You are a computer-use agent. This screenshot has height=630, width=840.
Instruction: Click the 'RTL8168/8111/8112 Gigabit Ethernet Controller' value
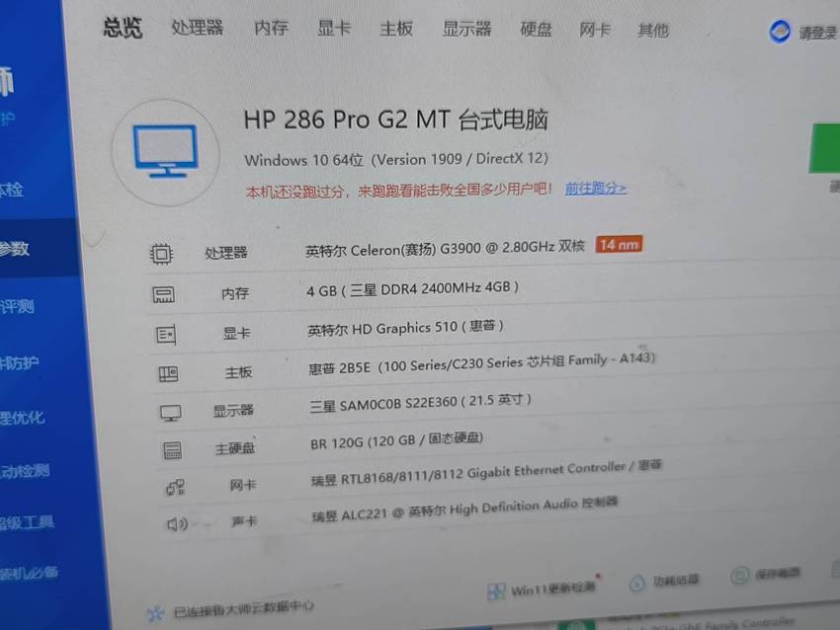coord(486,473)
